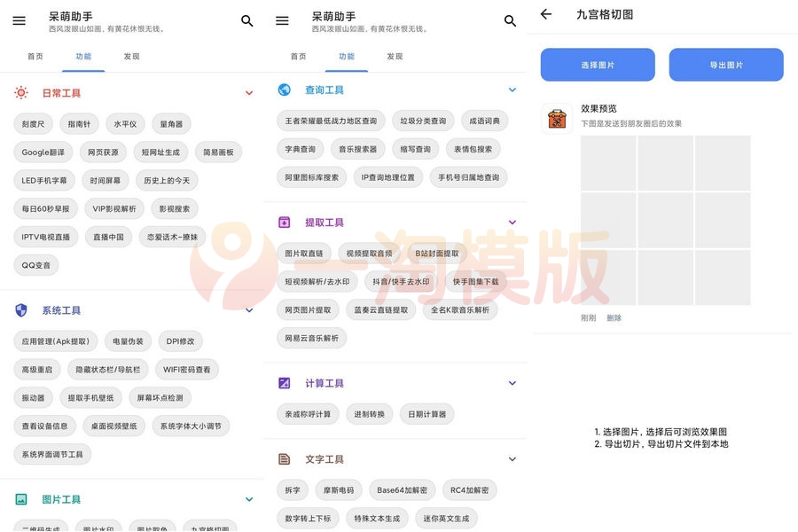Image resolution: width=798 pixels, height=532 pixels.
Task: Collapse the 日常工具 section
Action: (249, 92)
